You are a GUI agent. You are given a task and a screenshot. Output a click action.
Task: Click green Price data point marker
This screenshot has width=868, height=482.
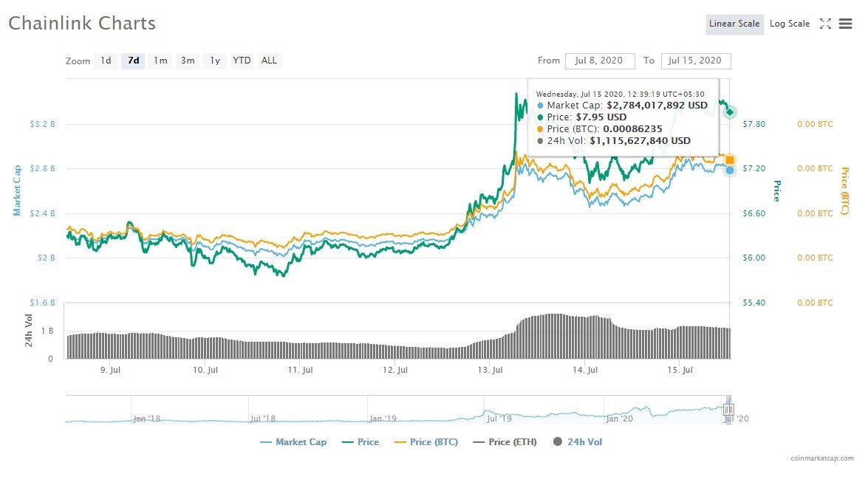coord(730,112)
